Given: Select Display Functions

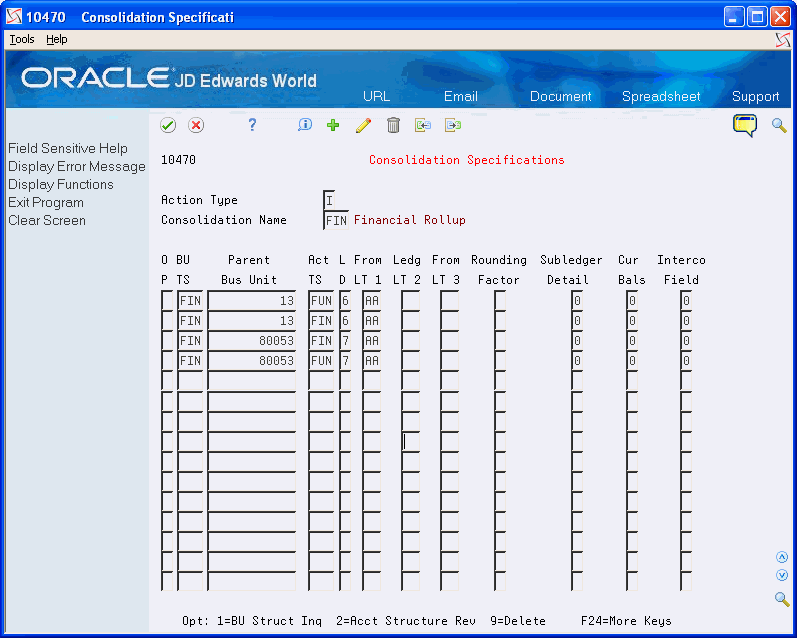Looking at the screenshot, I should click(60, 185).
